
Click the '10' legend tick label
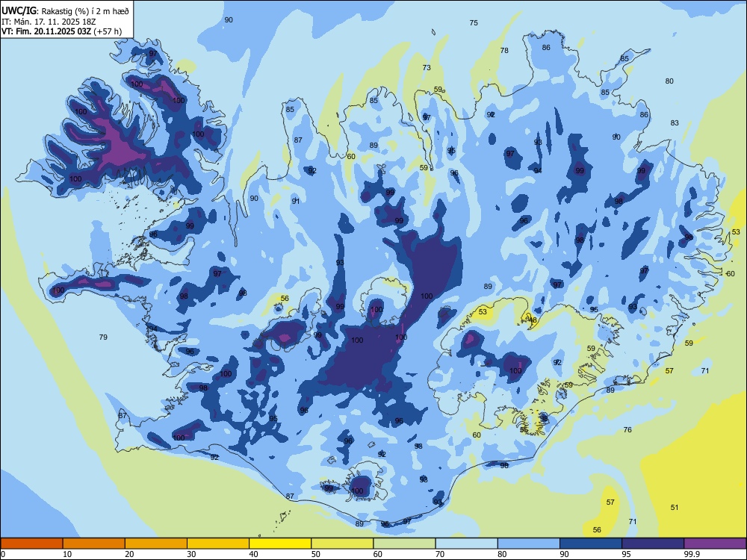click(x=67, y=554)
